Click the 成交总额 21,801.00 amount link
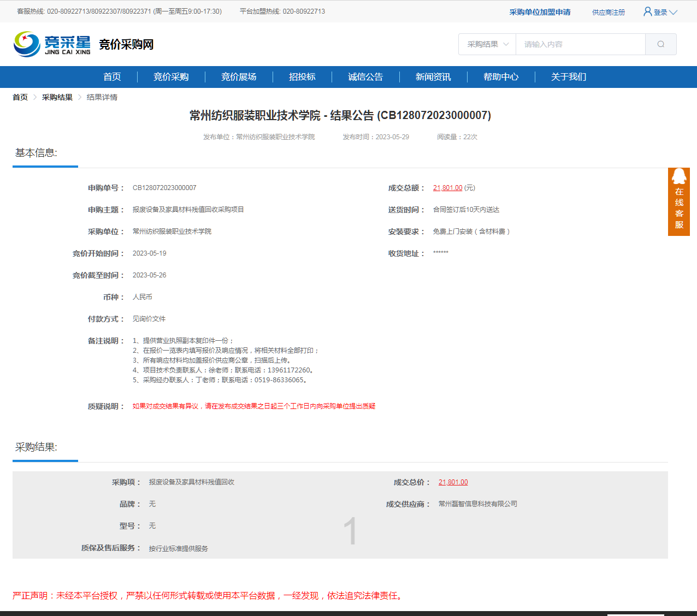This screenshot has width=697, height=616. [447, 188]
